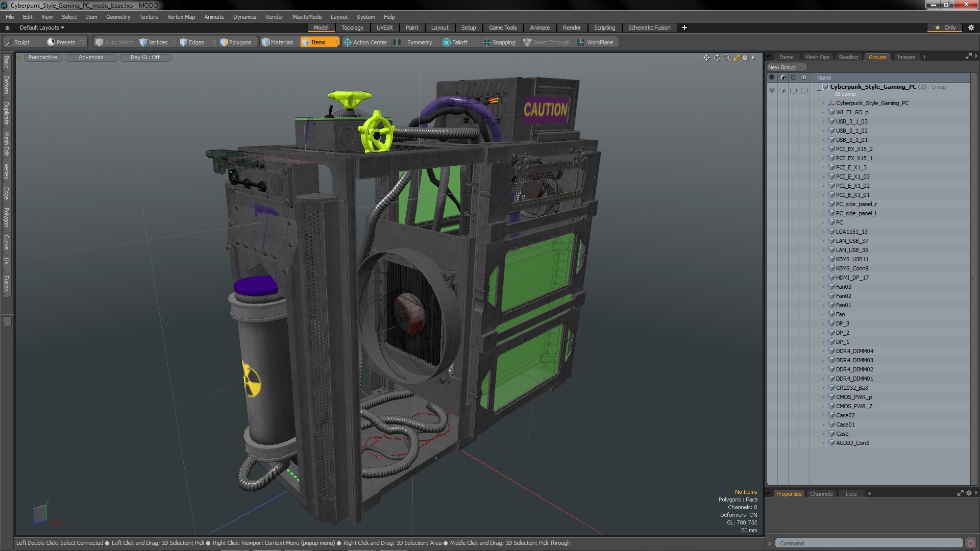The width and height of the screenshot is (980, 551).
Task: Open the Geometry menu
Action: 118,17
